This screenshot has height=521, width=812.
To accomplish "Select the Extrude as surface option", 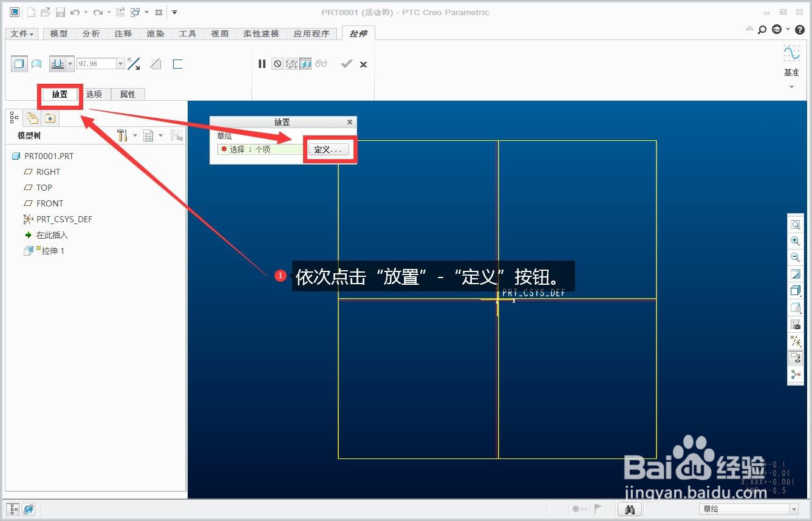I will pyautogui.click(x=36, y=64).
